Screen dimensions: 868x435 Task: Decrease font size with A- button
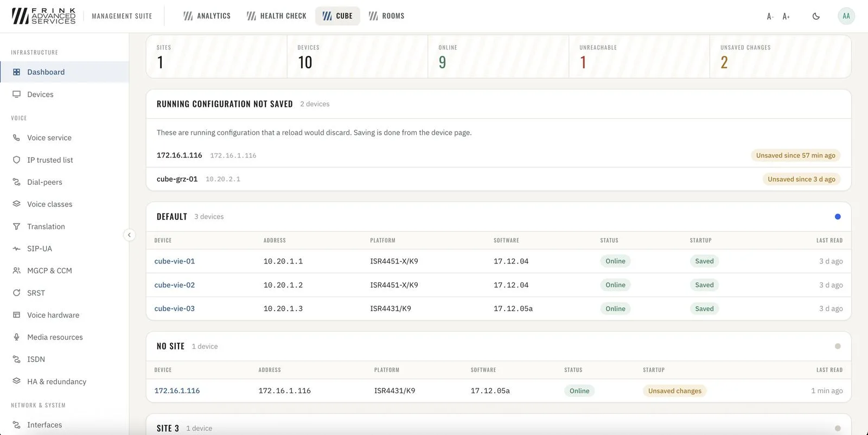click(770, 16)
